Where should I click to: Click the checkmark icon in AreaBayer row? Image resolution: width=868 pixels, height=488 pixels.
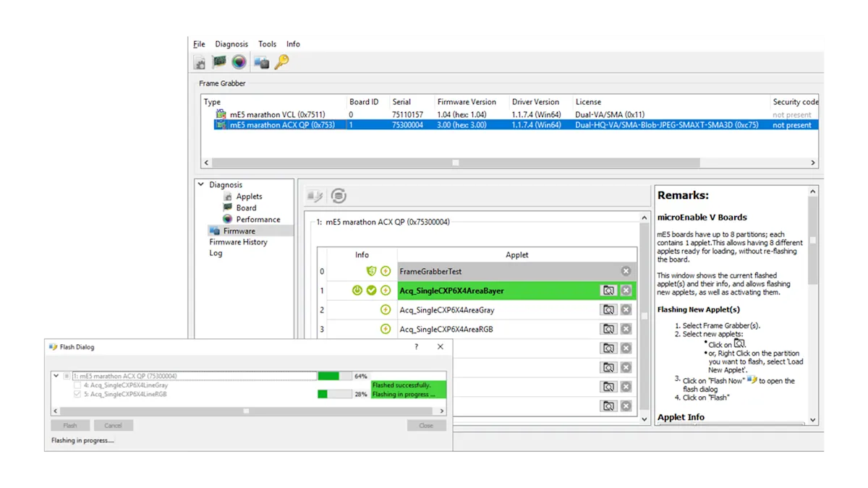pos(371,291)
